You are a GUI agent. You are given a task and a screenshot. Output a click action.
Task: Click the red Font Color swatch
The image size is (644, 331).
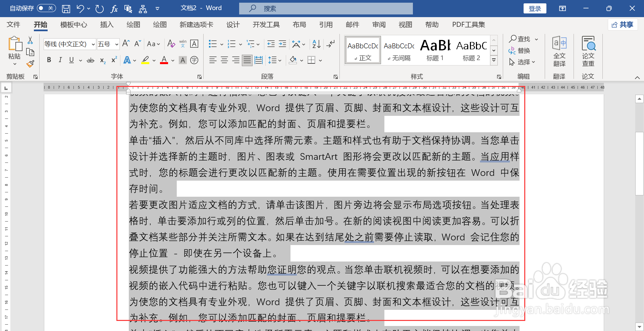point(164,60)
